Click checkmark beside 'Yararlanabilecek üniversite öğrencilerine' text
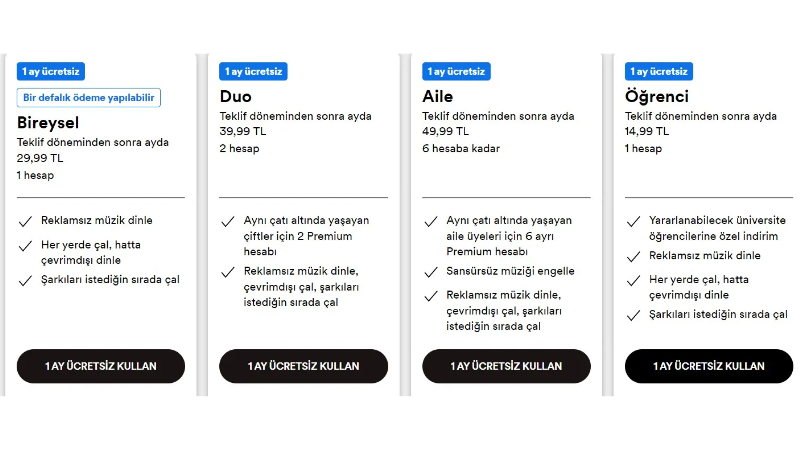Viewport: 800px width, 450px height. pyautogui.click(x=633, y=221)
